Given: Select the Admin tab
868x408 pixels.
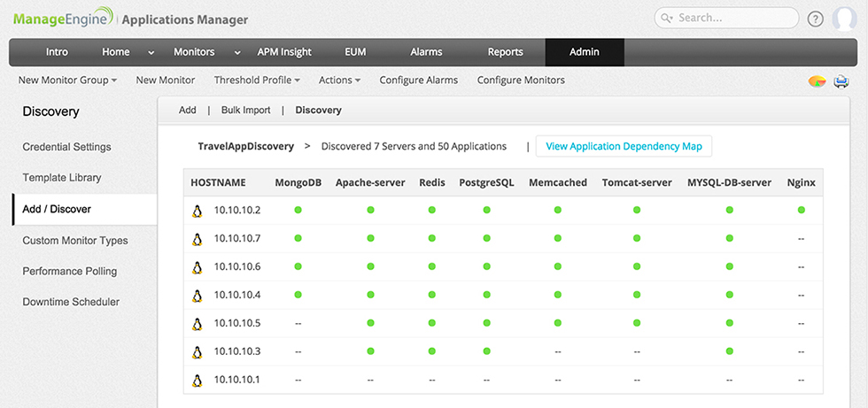Looking at the screenshot, I should click(x=585, y=52).
